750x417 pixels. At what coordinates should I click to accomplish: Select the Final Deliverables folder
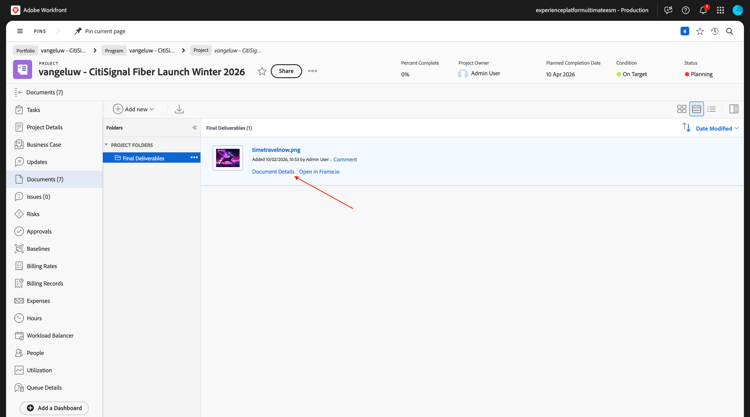143,158
